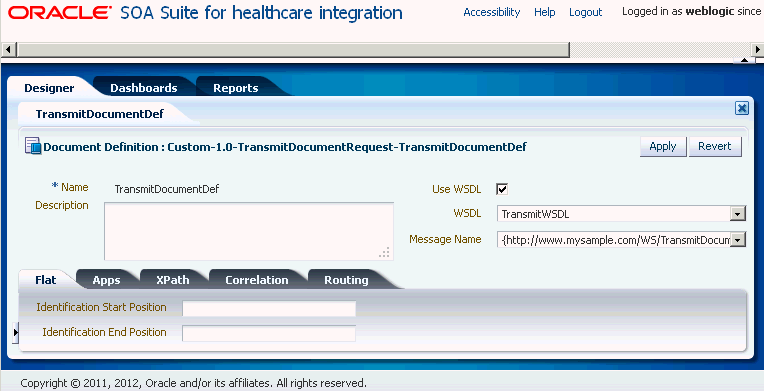Click in the Description text area

coord(248,231)
